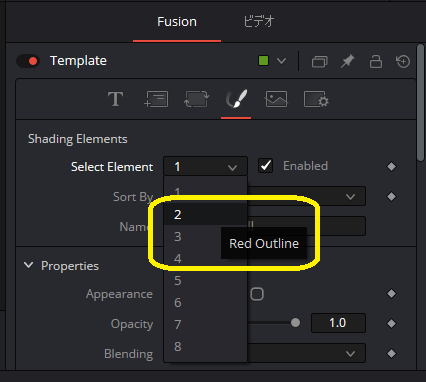Image resolution: width=426 pixels, height=382 pixels.
Task: Choose element 5 from the list
Action: [205, 280]
